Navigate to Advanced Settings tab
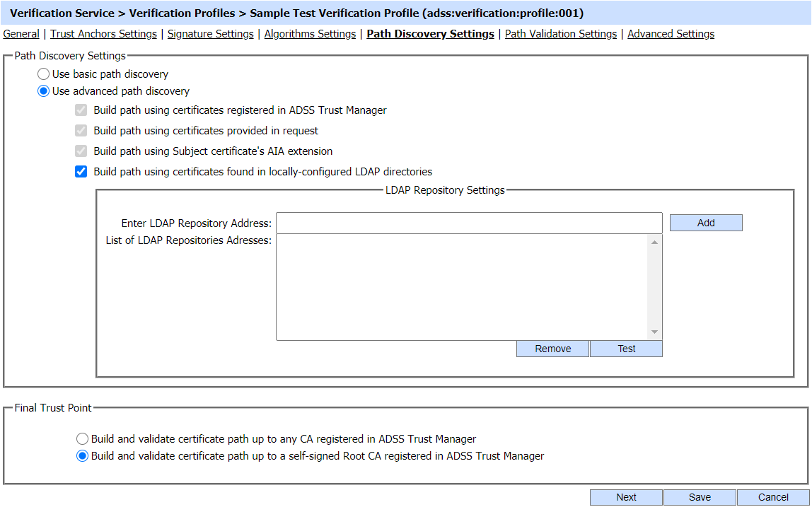Screen dimensions: 812x507 [x=671, y=34]
